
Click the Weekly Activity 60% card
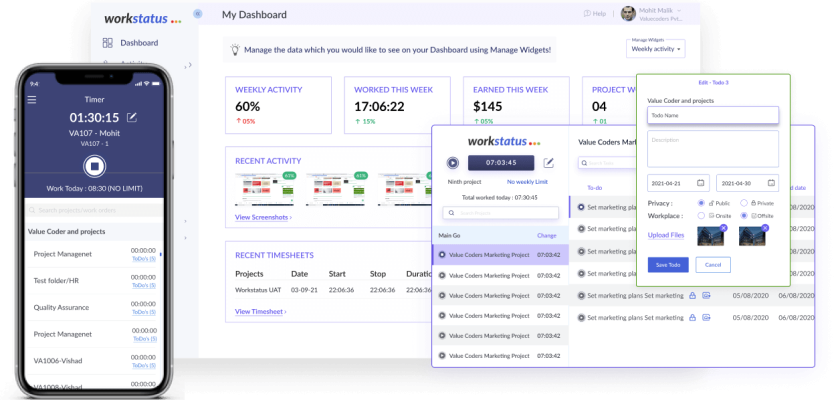[278, 105]
